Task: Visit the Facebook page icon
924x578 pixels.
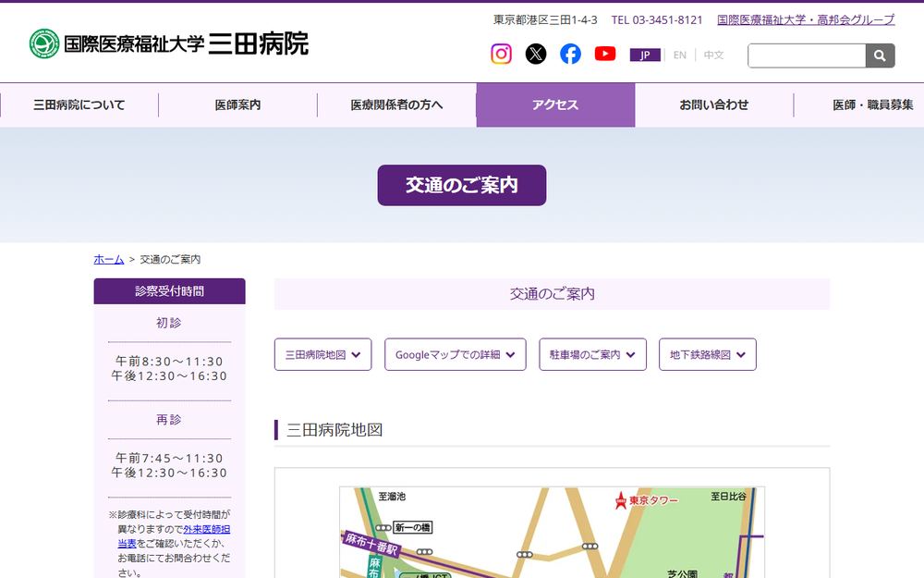Action: pyautogui.click(x=570, y=54)
